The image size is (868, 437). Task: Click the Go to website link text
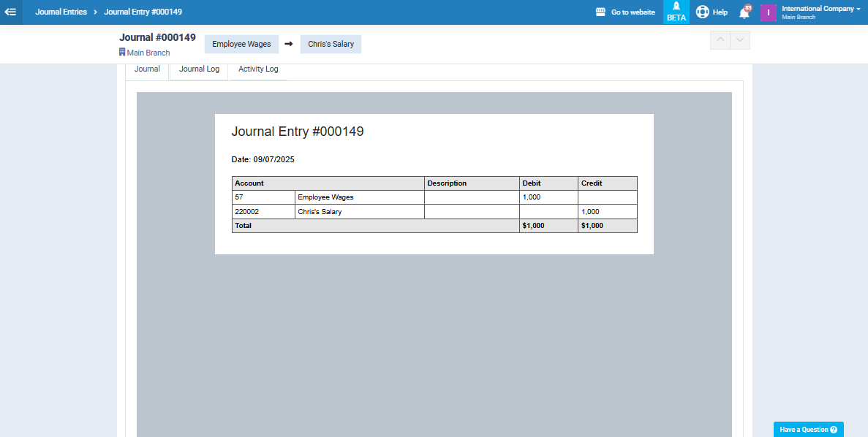tap(633, 12)
